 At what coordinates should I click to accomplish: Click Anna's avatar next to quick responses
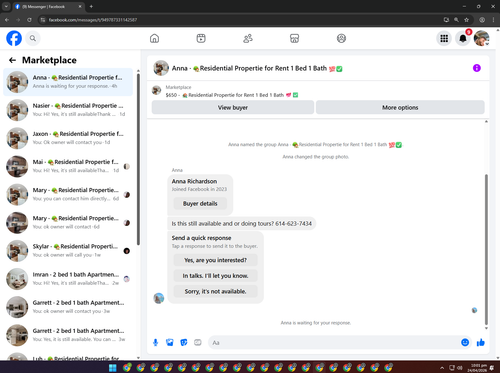click(x=159, y=298)
